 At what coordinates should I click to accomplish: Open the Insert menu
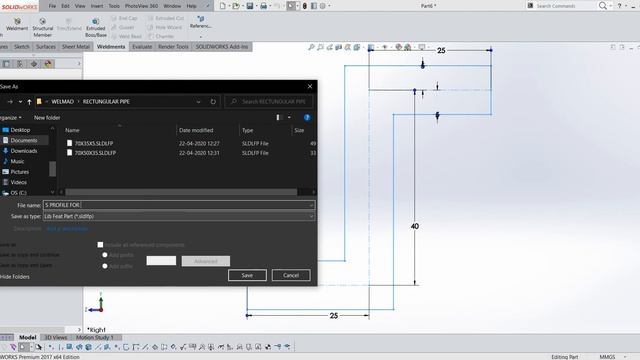click(97, 6)
